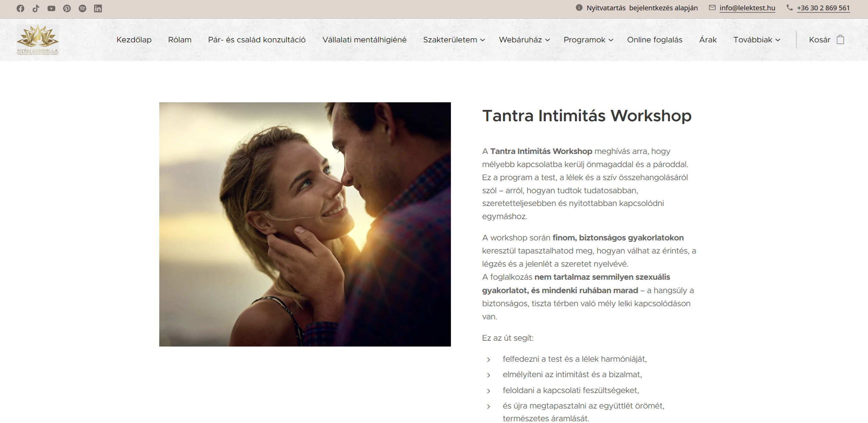Click the +36 30 2 869 561 phone link
This screenshot has width=868, height=423.
click(x=823, y=8)
